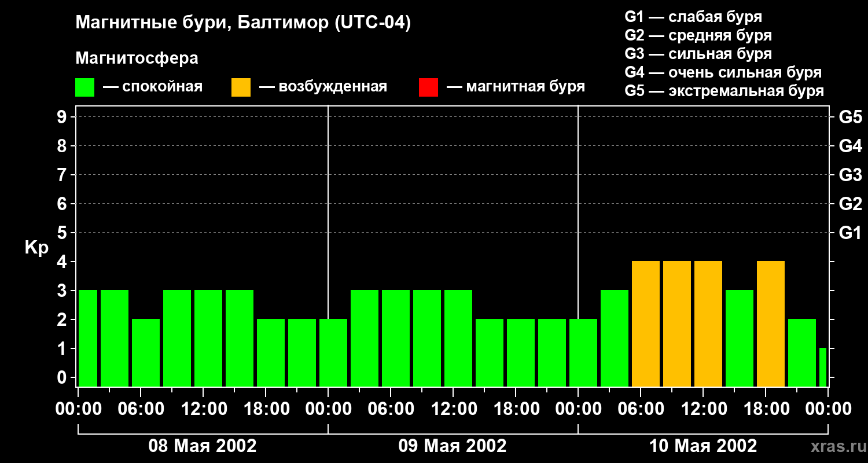This screenshot has width=868, height=463.
Task: Click the "G1 — слабая буря" legend line
Action: (693, 17)
